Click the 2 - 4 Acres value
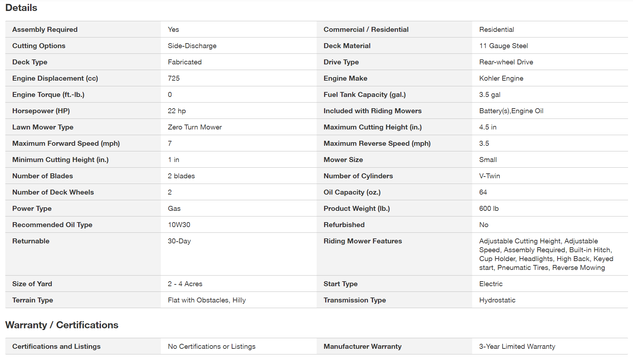Image resolution: width=633 pixels, height=364 pixels. [185, 284]
